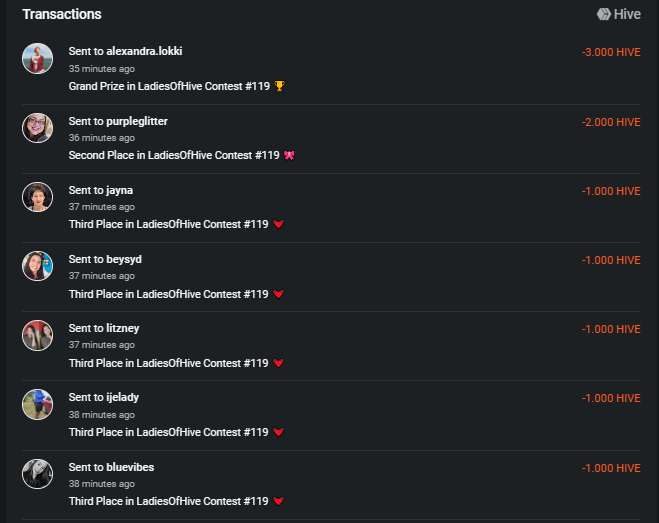Click the bluevibes username link
This screenshot has height=523, width=659.
point(130,467)
